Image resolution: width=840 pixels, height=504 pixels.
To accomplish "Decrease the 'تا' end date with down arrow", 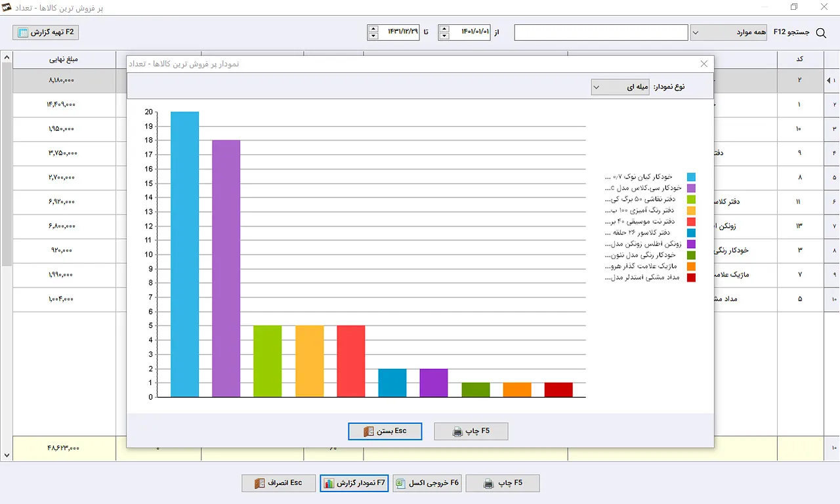I will [373, 36].
